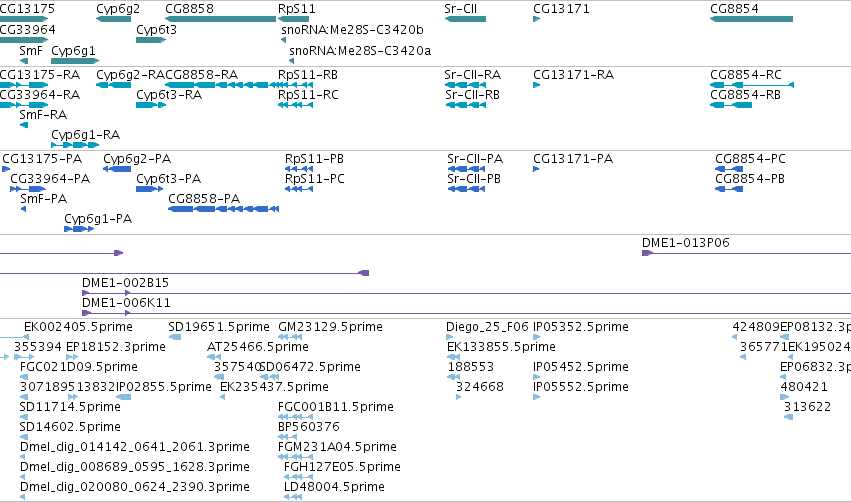The height and width of the screenshot is (502, 851).
Task: Click the CG13171-RA transcript label
Action: pyautogui.click(x=574, y=75)
